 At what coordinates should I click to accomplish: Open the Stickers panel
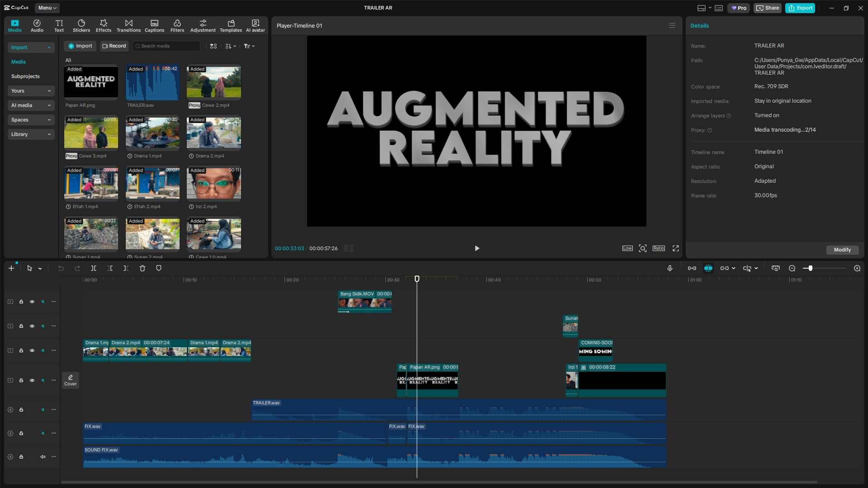[x=81, y=26]
